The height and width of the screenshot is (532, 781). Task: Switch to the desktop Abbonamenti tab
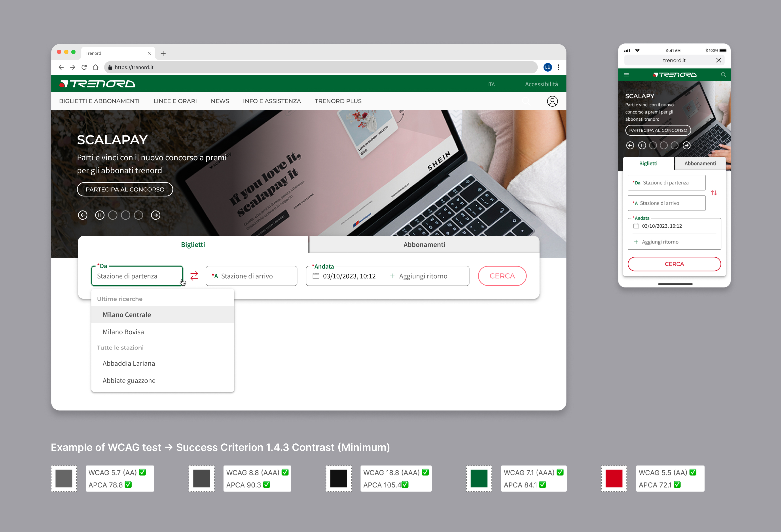coord(424,245)
